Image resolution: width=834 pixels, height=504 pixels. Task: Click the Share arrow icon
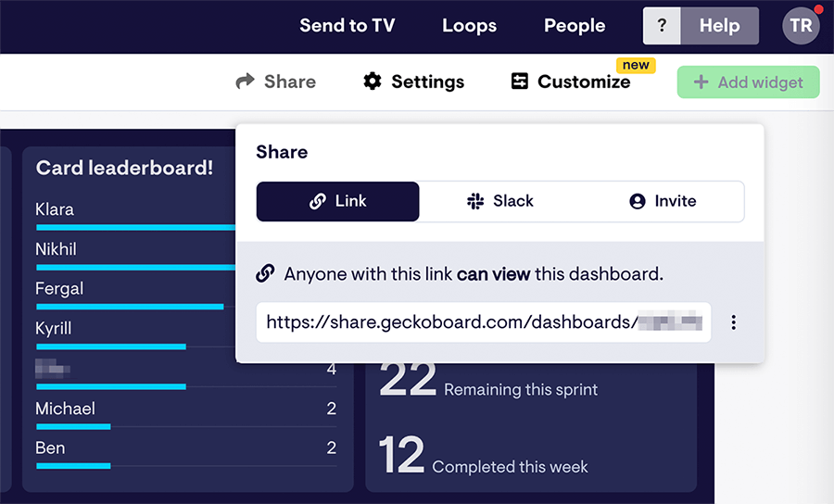(x=246, y=82)
